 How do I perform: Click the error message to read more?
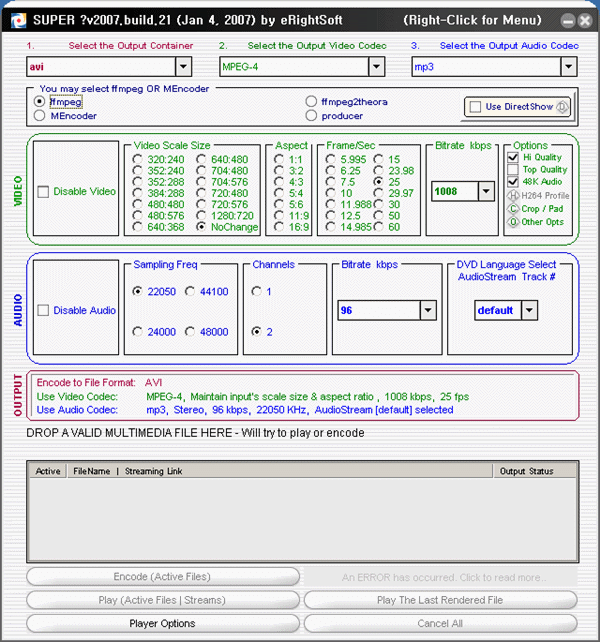click(x=441, y=577)
